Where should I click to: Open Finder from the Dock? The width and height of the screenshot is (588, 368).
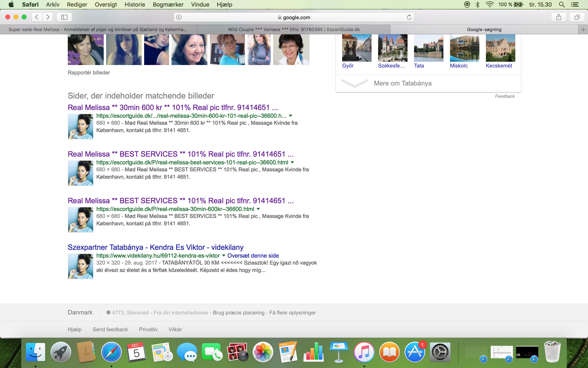36,352
